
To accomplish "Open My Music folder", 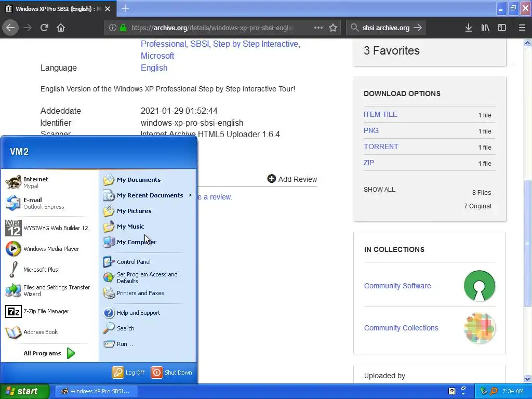I will (x=148, y=227).
